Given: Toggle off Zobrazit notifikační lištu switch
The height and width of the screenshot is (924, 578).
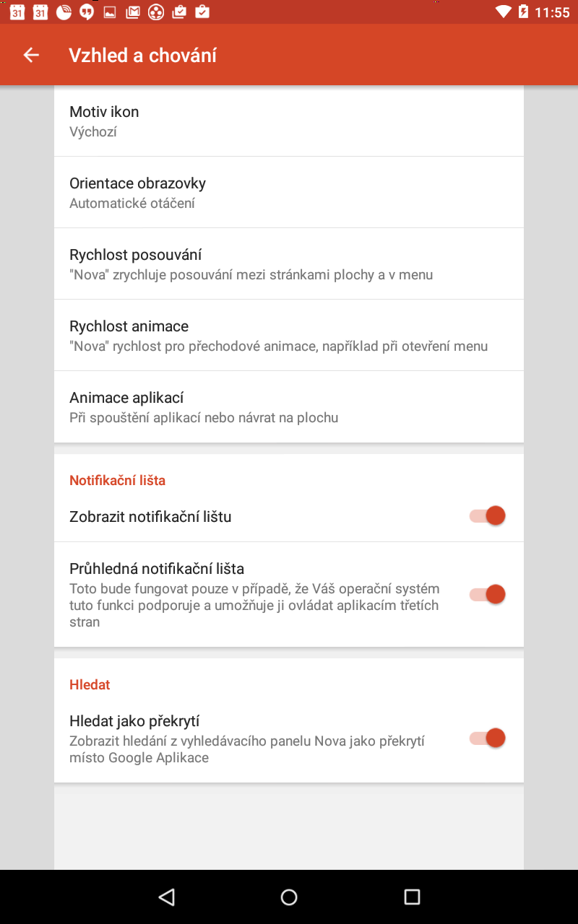Looking at the screenshot, I should (487, 515).
